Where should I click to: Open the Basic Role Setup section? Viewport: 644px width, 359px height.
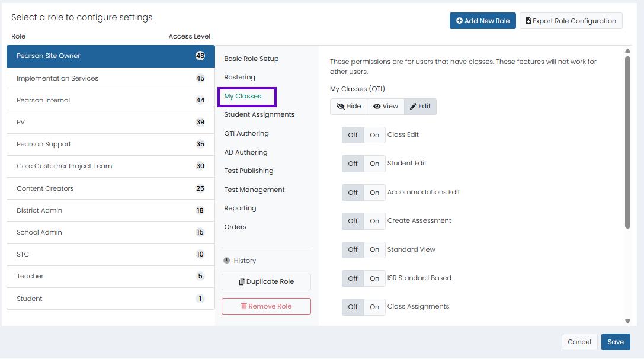pos(251,59)
